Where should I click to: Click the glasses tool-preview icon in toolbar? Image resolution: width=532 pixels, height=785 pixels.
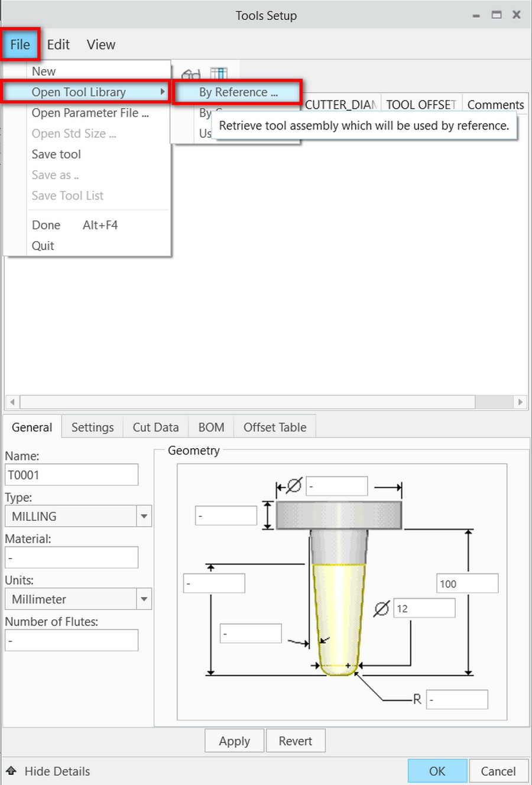[190, 74]
